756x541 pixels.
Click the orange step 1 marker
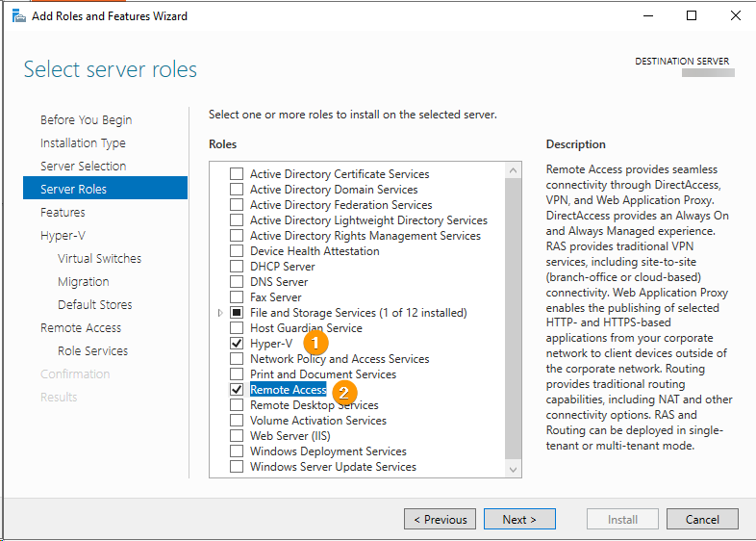[316, 343]
